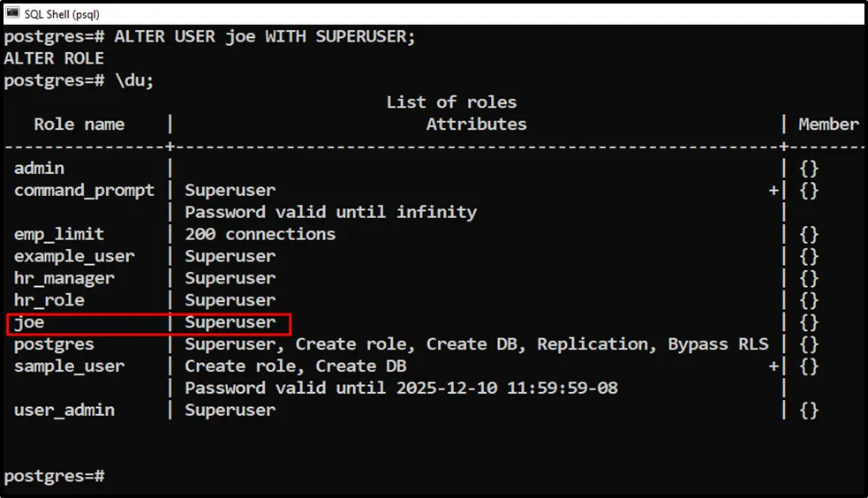Select the command_prompt role name
The height and width of the screenshot is (498, 868).
[x=84, y=190]
